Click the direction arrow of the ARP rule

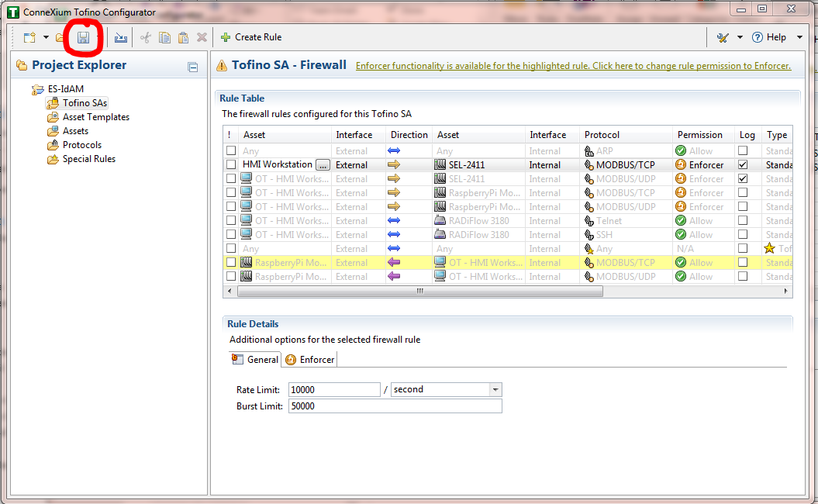click(x=394, y=150)
